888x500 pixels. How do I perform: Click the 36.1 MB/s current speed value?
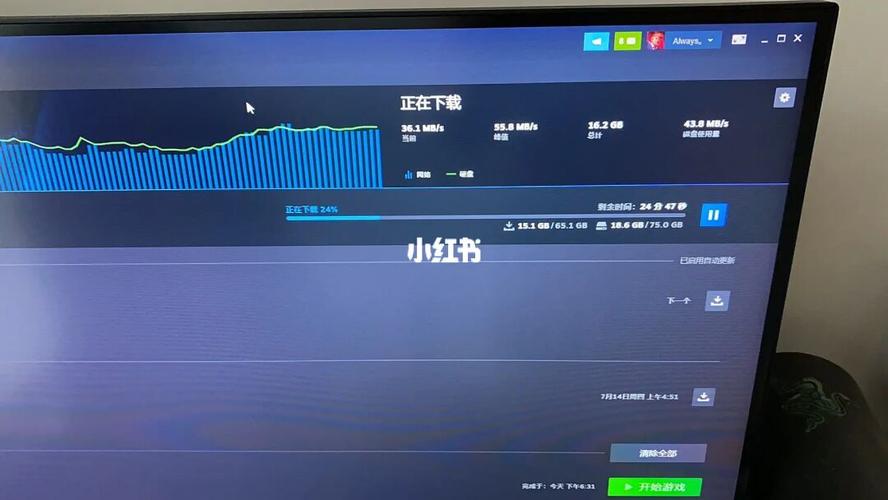tap(422, 129)
